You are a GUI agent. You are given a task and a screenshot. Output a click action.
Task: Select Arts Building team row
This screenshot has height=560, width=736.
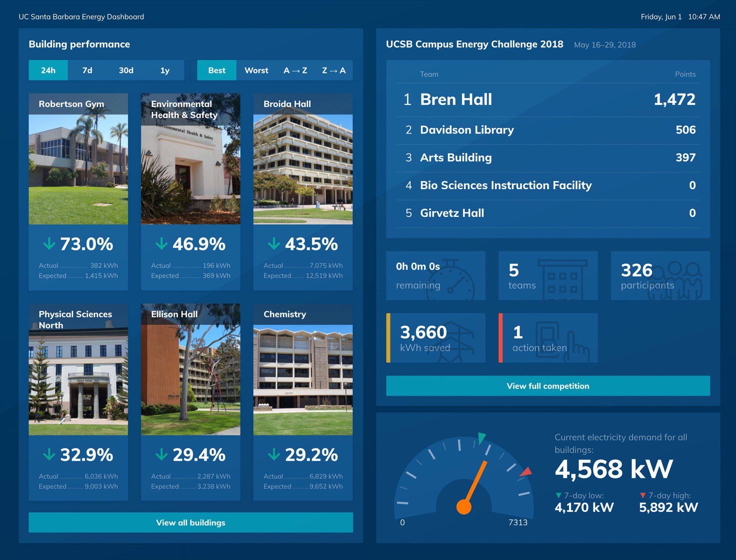click(548, 158)
